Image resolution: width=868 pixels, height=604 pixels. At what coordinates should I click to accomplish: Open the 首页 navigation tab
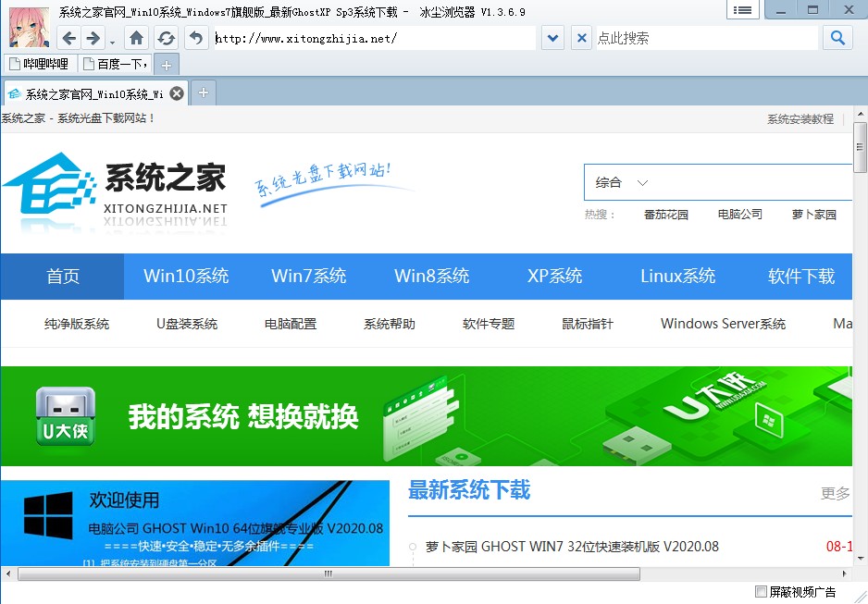pos(63,277)
